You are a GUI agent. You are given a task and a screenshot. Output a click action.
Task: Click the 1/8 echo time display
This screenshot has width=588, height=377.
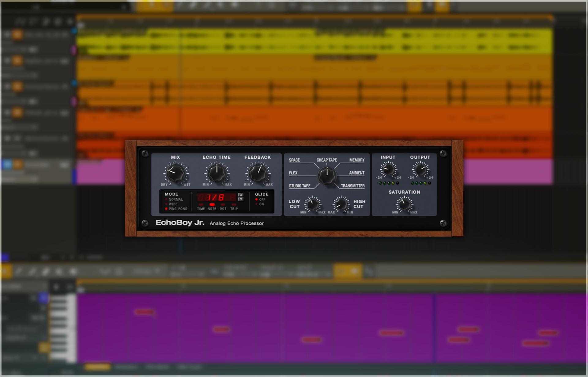217,197
